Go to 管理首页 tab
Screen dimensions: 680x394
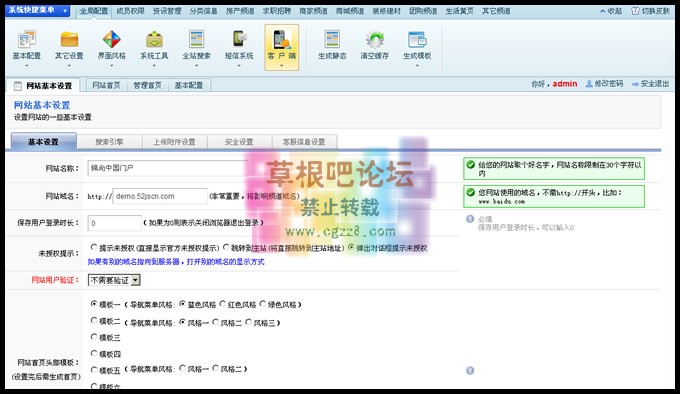147,85
